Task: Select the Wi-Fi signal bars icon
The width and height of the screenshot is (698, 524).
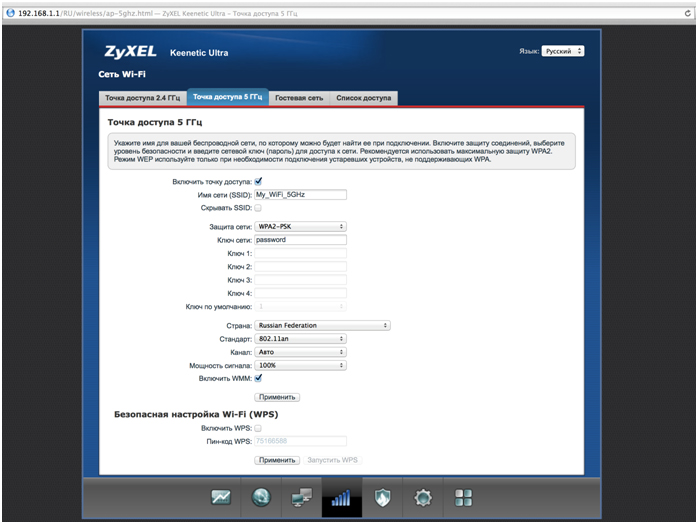Action: pos(341,497)
